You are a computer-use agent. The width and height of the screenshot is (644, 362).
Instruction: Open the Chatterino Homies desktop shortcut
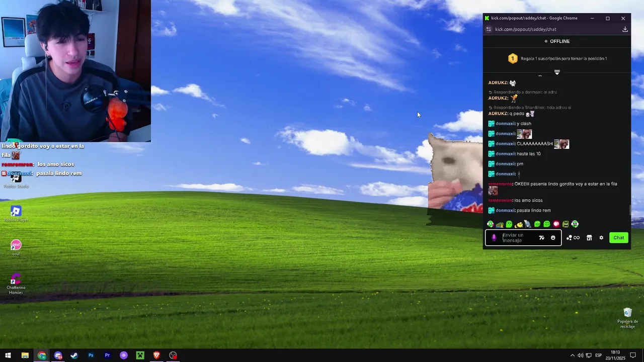point(16,284)
